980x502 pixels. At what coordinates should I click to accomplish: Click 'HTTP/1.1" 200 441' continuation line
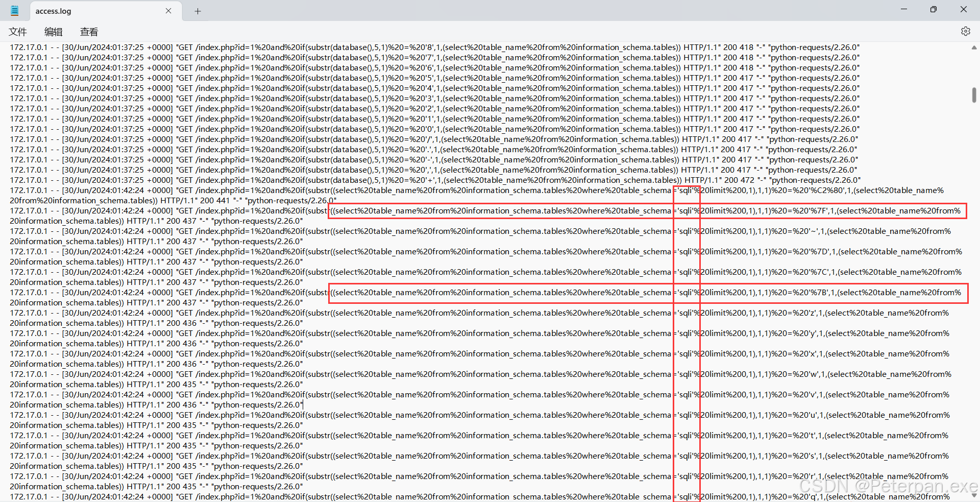[x=173, y=201]
